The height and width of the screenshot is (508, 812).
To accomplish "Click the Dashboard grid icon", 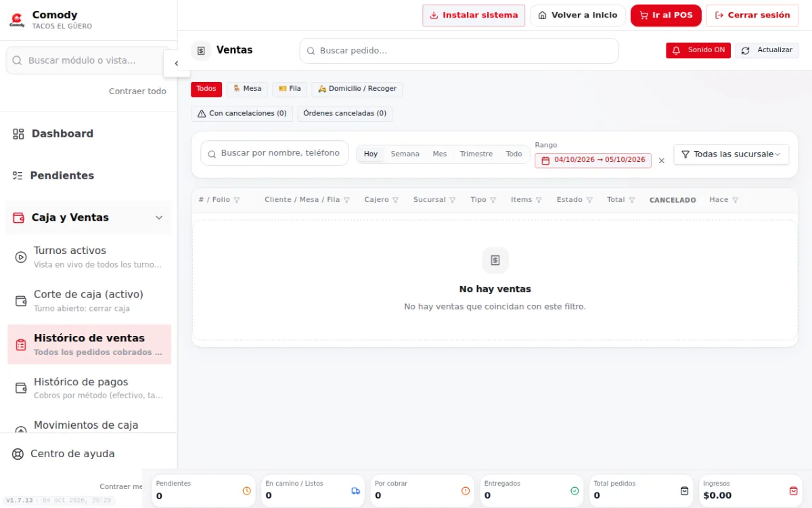I will 18,134.
